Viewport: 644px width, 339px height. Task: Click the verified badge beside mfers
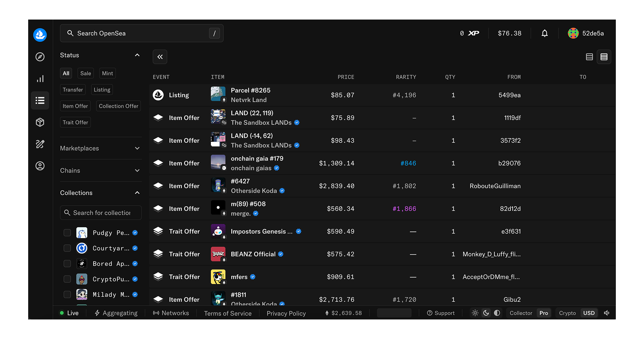tap(253, 277)
